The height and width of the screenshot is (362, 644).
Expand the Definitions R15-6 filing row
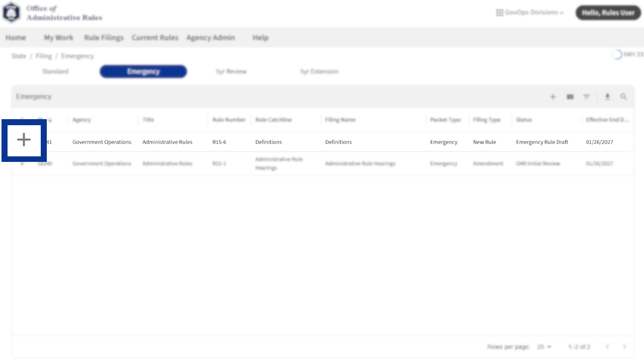point(24,140)
